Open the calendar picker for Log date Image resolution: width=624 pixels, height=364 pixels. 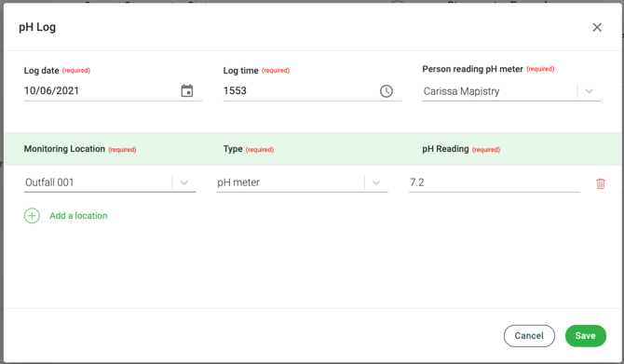[186, 90]
